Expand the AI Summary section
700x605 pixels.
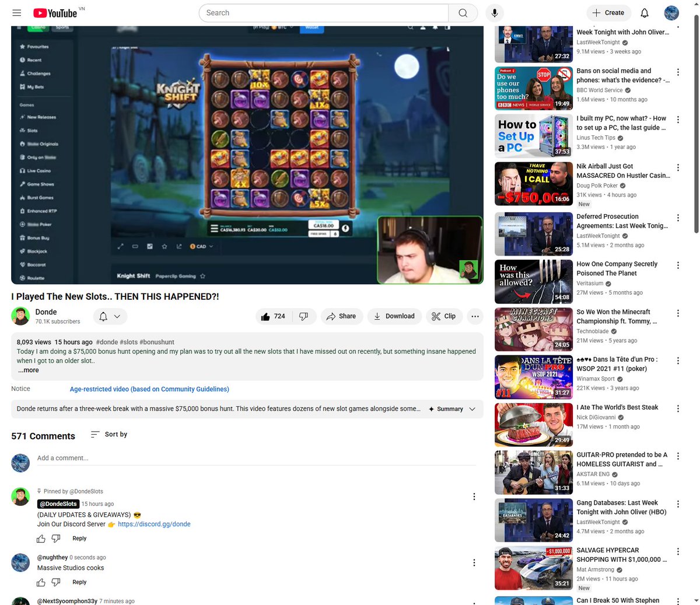tap(452, 409)
